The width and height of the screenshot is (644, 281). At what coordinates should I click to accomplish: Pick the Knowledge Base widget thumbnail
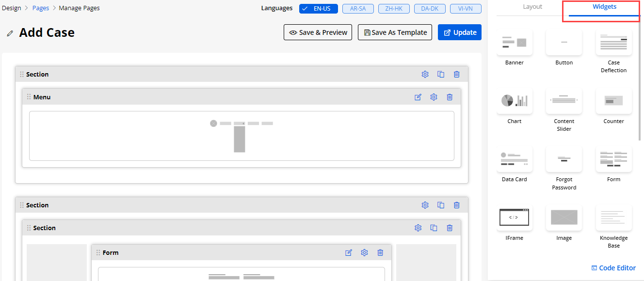coord(613,219)
